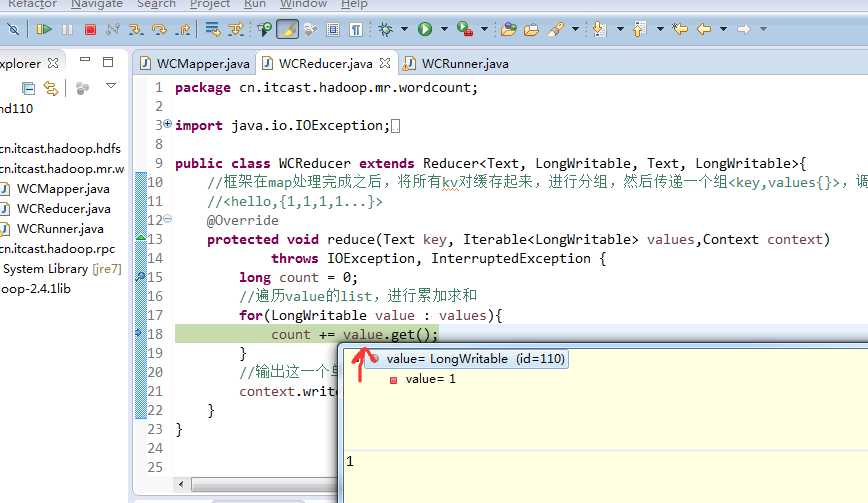Minimize the Package Explorer panel
The image size is (868, 503).
click(85, 59)
